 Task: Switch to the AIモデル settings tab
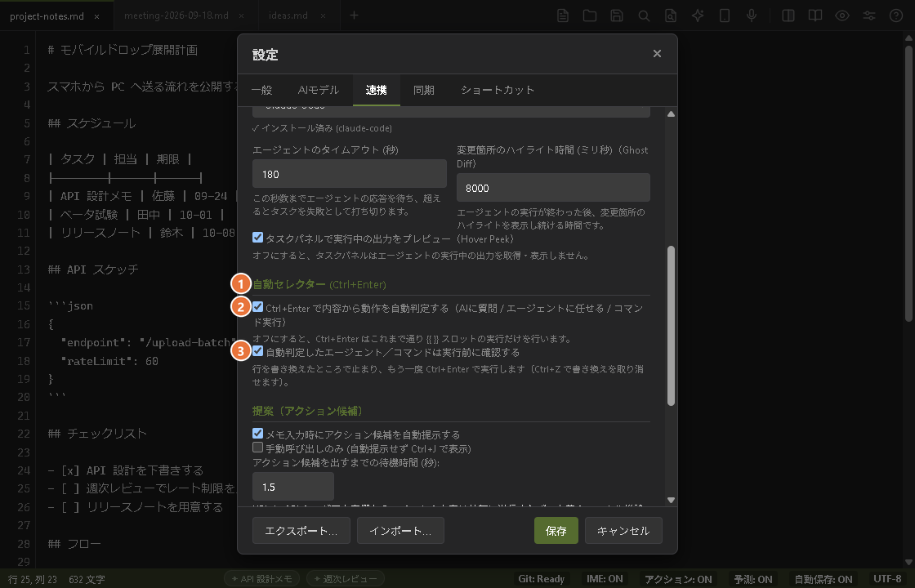coord(318,90)
